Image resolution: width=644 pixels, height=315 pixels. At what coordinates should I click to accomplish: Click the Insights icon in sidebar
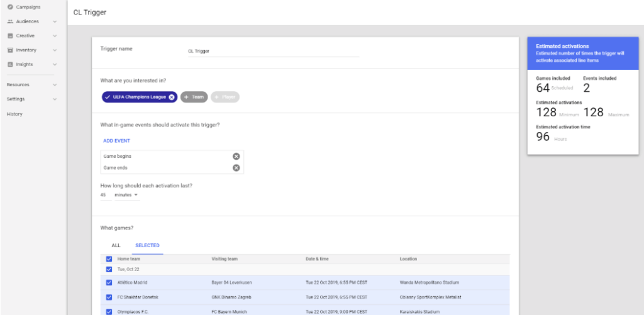10,64
